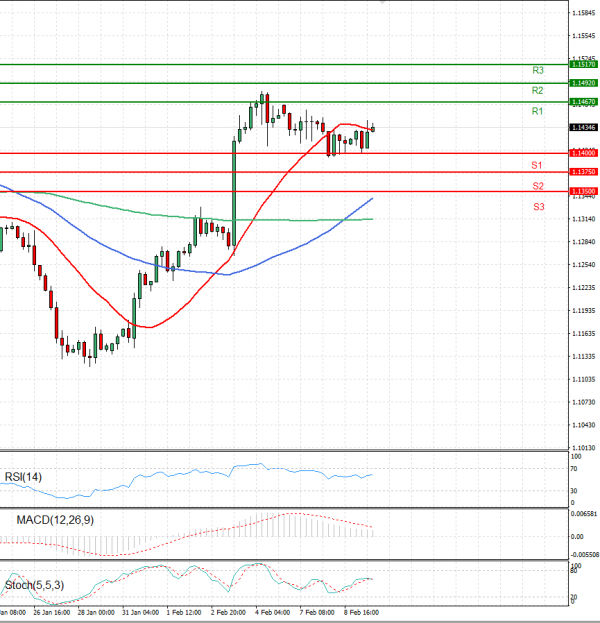The height and width of the screenshot is (623, 600).
Task: Select the 31 Jan 04:00 time label
Action: [x=141, y=610]
